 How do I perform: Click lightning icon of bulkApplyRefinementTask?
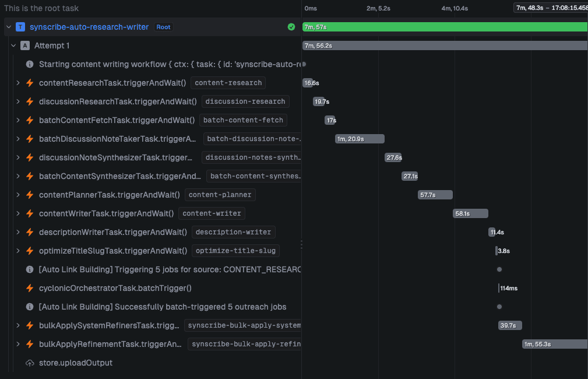coord(30,344)
